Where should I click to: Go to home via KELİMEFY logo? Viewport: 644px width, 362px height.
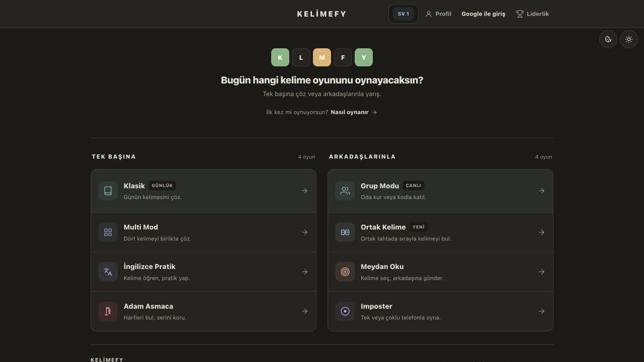point(321,14)
